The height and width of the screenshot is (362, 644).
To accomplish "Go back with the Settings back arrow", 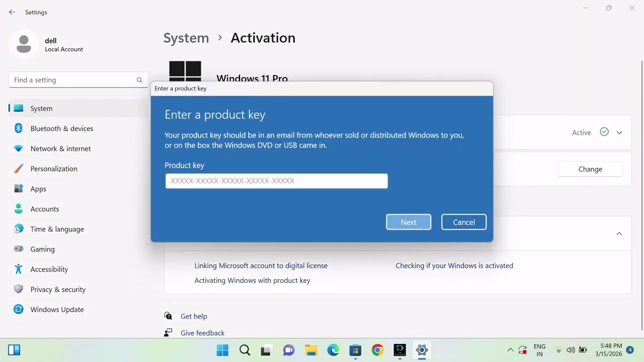I will (x=12, y=12).
